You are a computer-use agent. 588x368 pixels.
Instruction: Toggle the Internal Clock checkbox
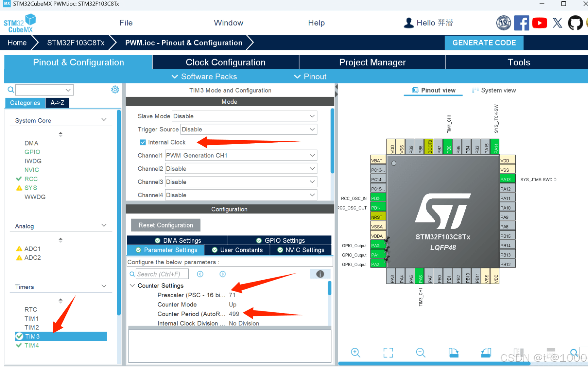[x=143, y=142]
